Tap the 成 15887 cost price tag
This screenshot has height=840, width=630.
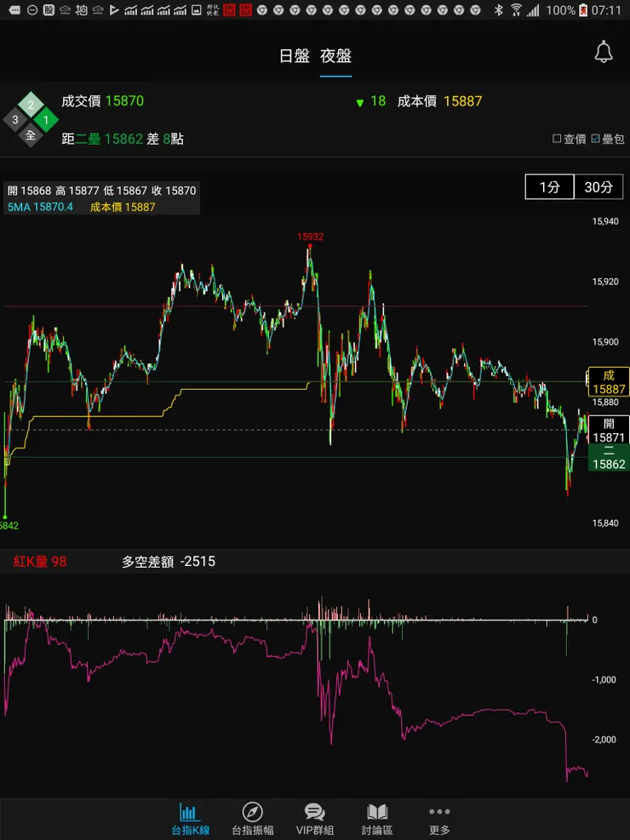pos(609,382)
